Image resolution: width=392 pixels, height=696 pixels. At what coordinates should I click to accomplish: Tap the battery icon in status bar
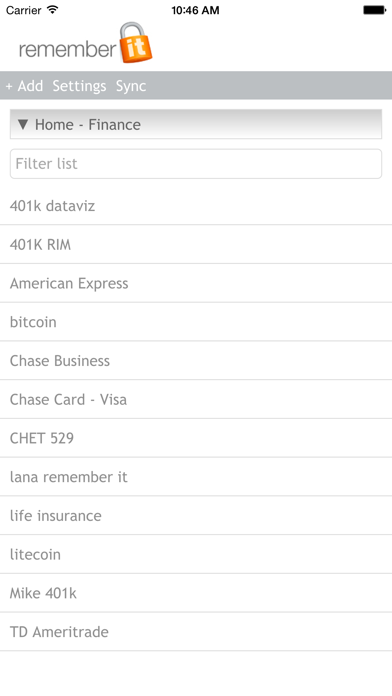tap(375, 10)
